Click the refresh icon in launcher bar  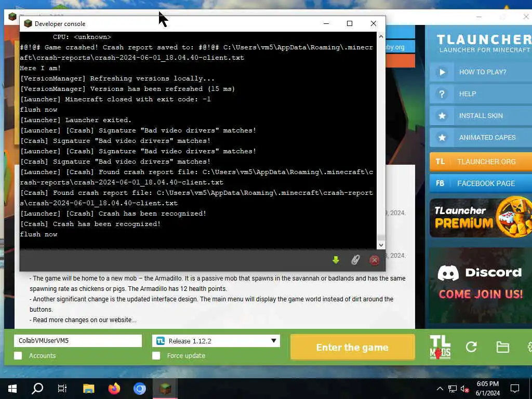(471, 347)
